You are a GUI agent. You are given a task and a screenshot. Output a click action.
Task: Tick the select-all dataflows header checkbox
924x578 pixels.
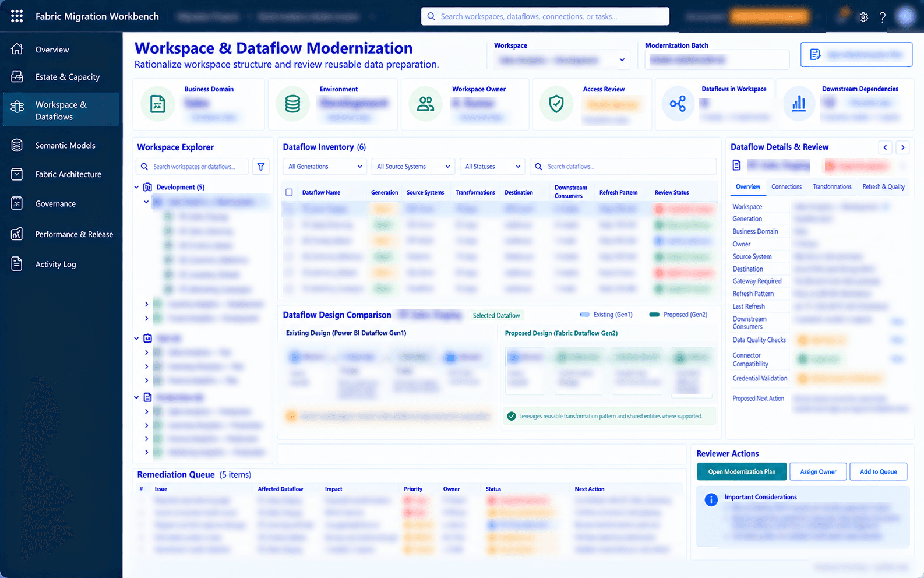(289, 192)
